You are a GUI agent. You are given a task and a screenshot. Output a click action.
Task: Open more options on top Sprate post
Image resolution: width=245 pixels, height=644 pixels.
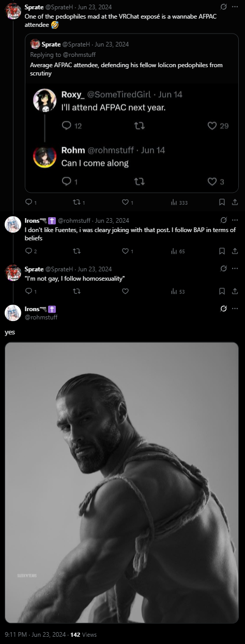click(235, 7)
